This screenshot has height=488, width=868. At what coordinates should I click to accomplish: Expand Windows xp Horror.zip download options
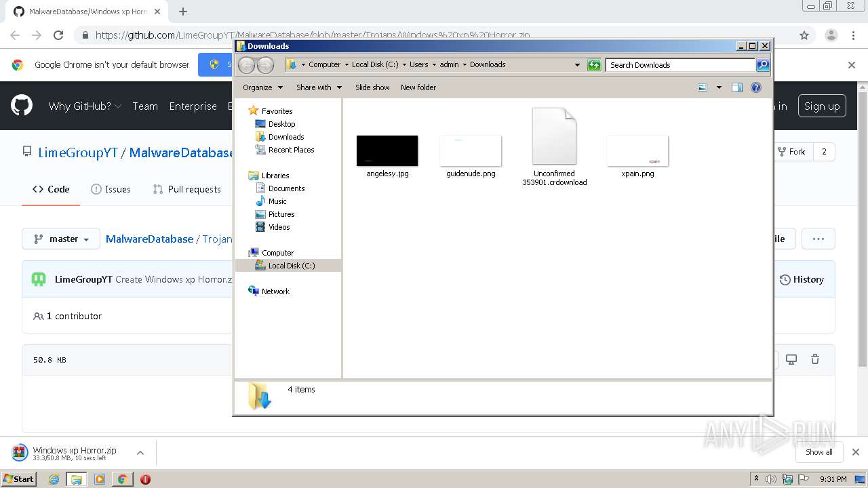[x=140, y=453]
